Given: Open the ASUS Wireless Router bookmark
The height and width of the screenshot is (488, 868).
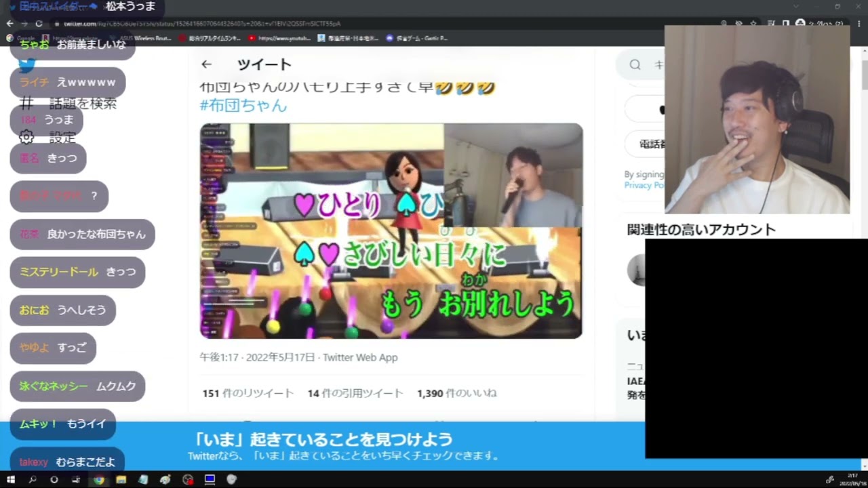Looking at the screenshot, I should click(x=139, y=38).
